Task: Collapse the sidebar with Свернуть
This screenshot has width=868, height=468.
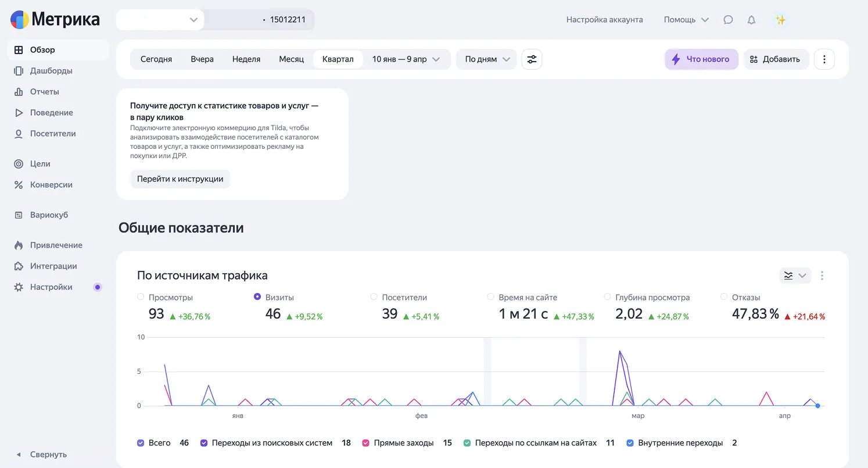Action: coord(42,455)
